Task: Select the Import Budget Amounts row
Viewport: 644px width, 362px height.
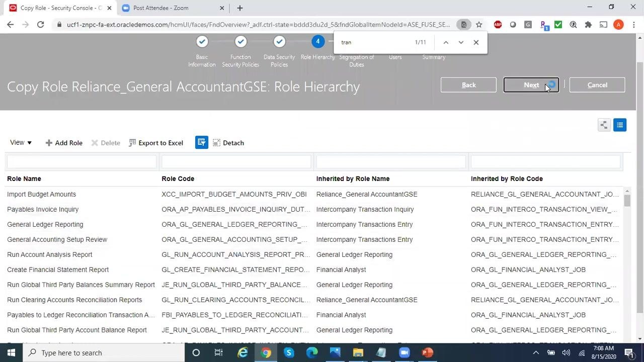Action: click(314, 194)
